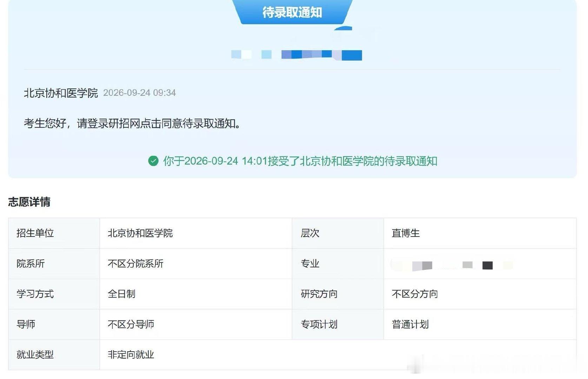Select the 全日制 value

(121, 294)
